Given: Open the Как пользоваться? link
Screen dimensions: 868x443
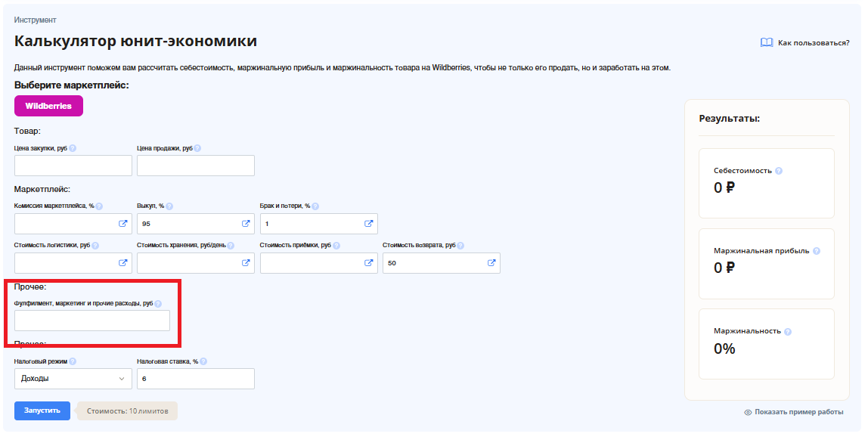Looking at the screenshot, I should click(x=814, y=43).
